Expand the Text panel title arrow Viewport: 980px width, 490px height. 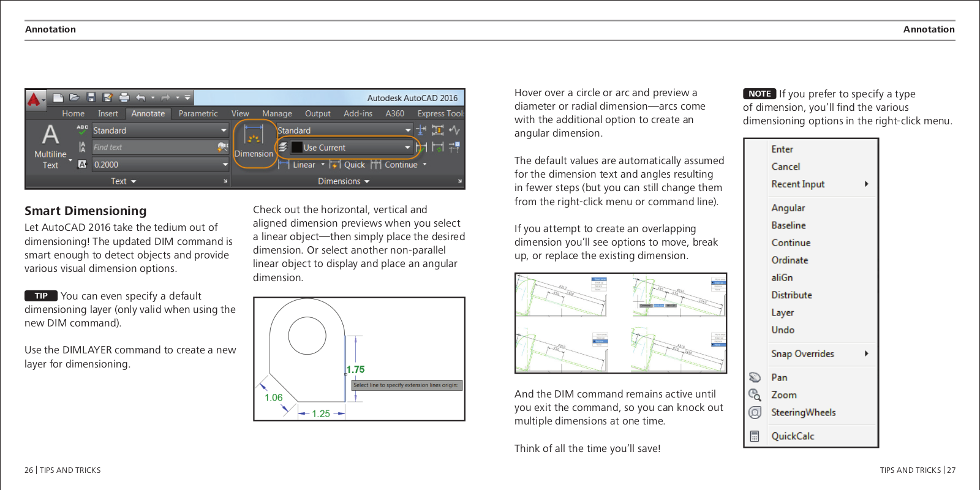[x=134, y=181]
